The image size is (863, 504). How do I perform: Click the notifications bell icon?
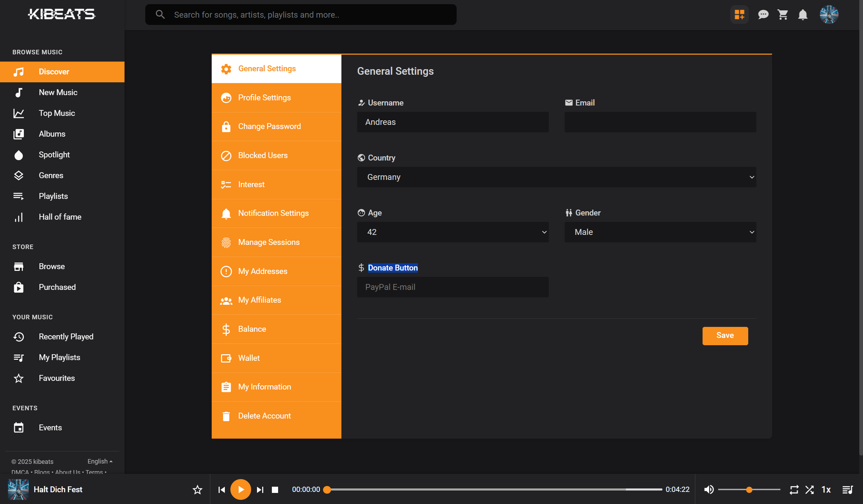click(803, 15)
